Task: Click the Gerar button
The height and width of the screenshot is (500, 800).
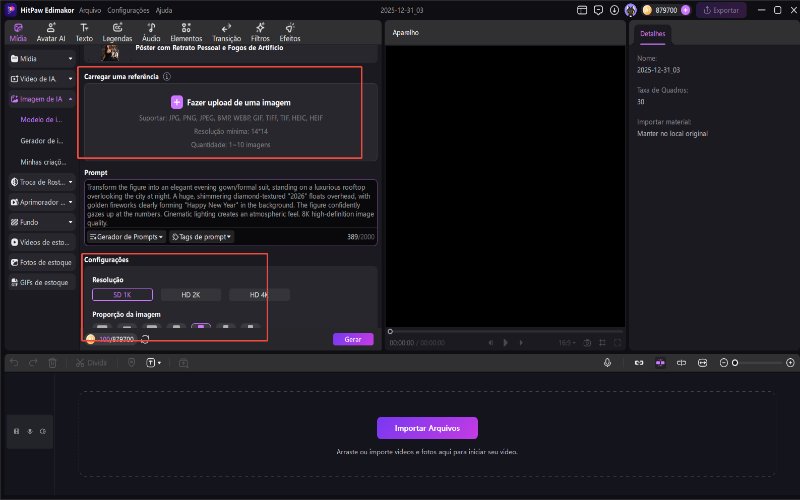Action: coord(353,339)
